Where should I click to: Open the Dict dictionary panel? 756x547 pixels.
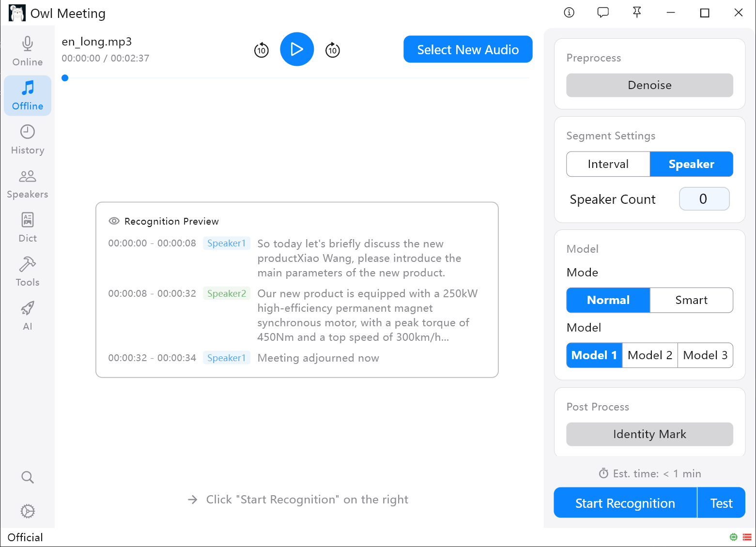tap(27, 227)
